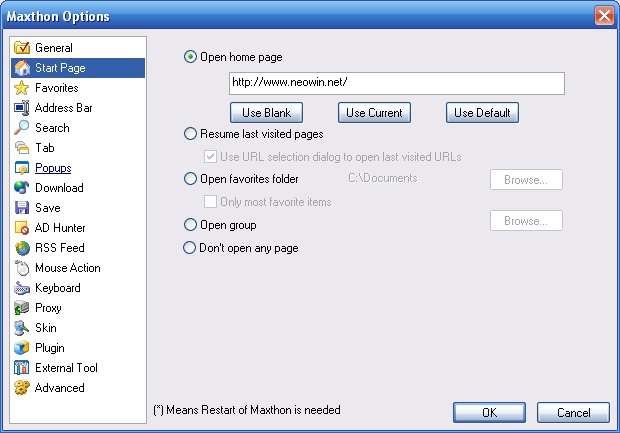Click the Proxy server icon
The width and height of the screenshot is (620, 433).
[22, 308]
